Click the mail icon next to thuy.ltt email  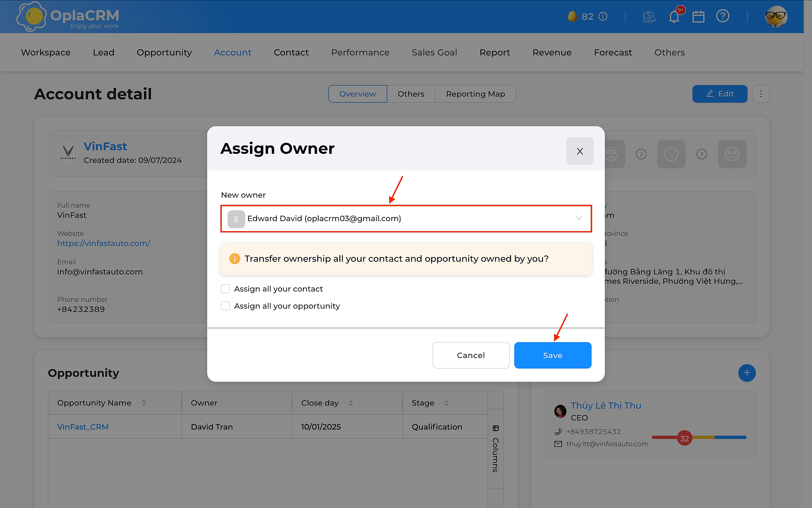click(558, 444)
